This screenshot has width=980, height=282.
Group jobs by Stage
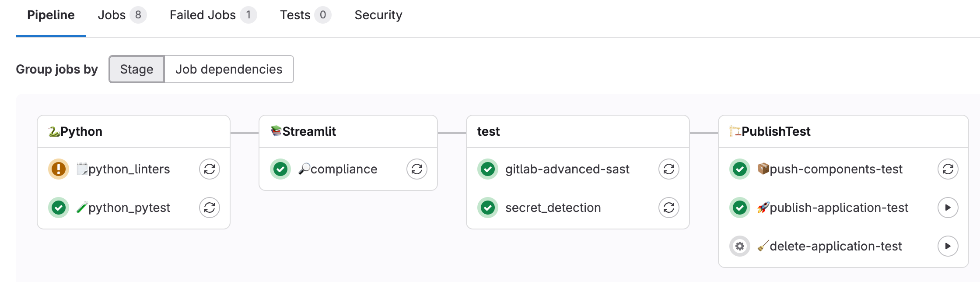136,69
